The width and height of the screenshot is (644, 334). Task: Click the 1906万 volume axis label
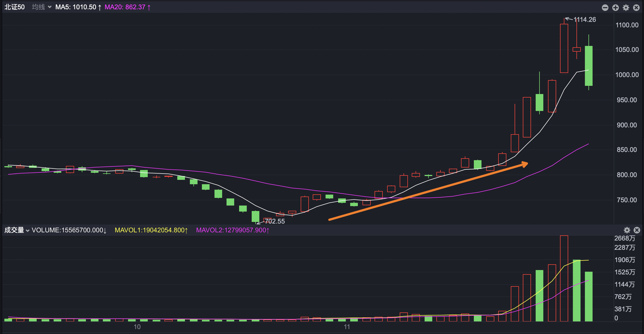[x=625, y=260]
